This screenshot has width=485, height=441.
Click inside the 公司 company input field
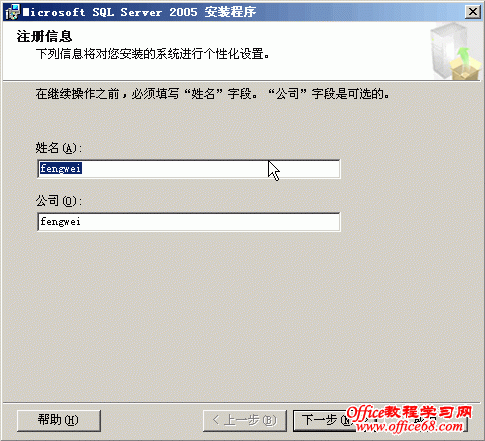pyautogui.click(x=189, y=222)
